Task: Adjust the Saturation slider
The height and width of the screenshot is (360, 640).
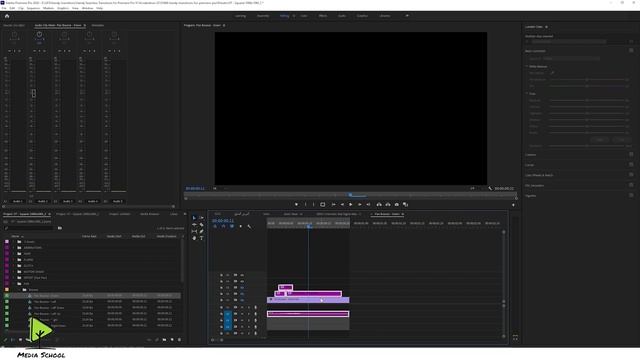Action: coord(587,146)
